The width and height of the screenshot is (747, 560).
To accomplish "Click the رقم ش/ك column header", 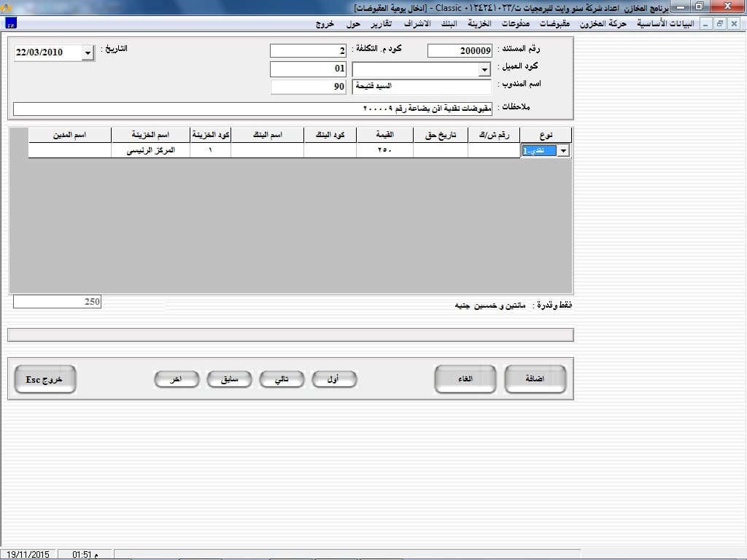I will [x=494, y=135].
